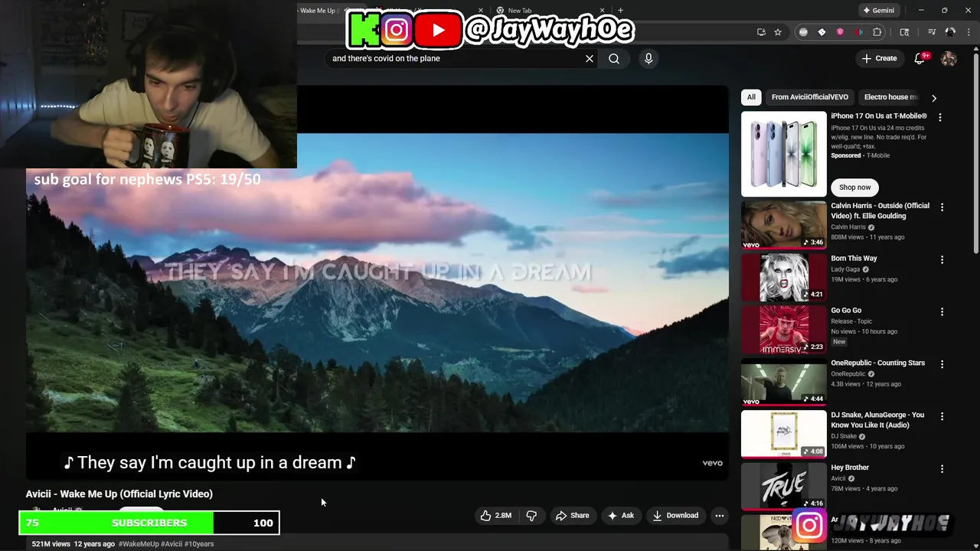Click the Create button
Image resolution: width=980 pixels, height=551 pixels.
coord(879,58)
